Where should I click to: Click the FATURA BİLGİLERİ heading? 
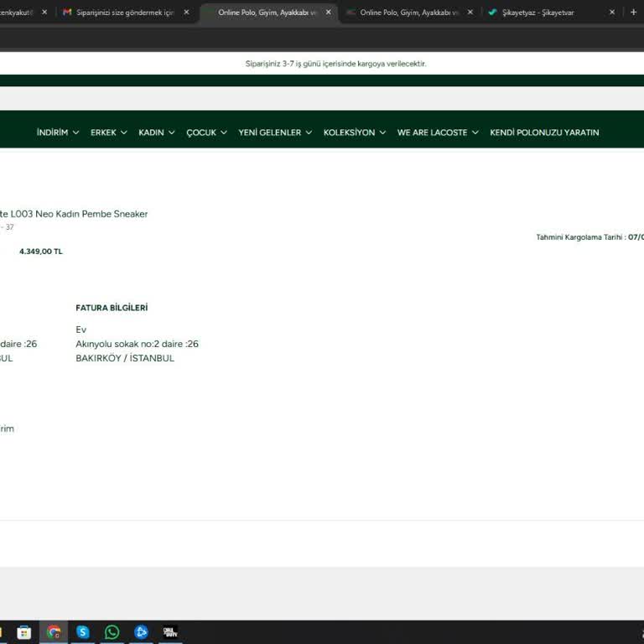click(112, 308)
